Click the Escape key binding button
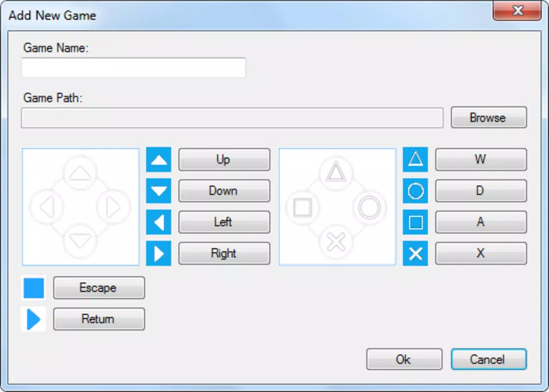This screenshot has width=549, height=392. coord(99,288)
